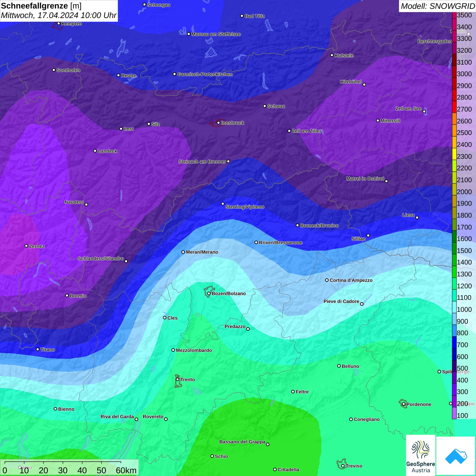Click the Treviso city label
This screenshot has width=476, height=476.
[x=354, y=466]
